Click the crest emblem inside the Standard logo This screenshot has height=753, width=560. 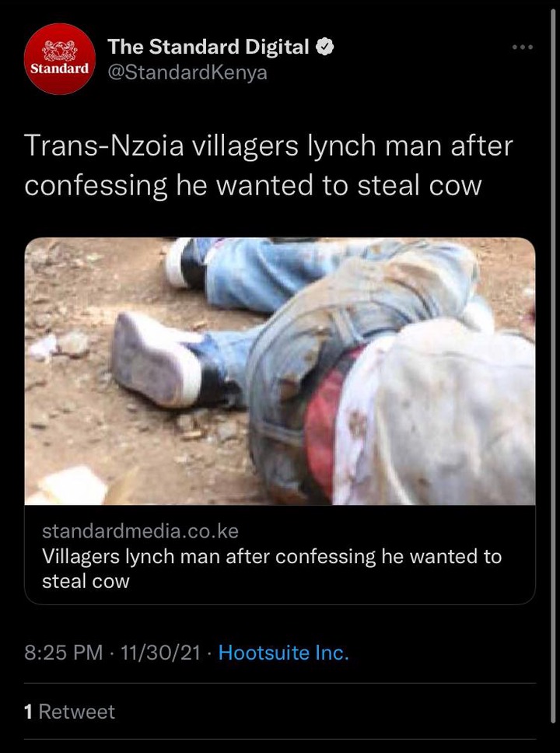(x=60, y=50)
